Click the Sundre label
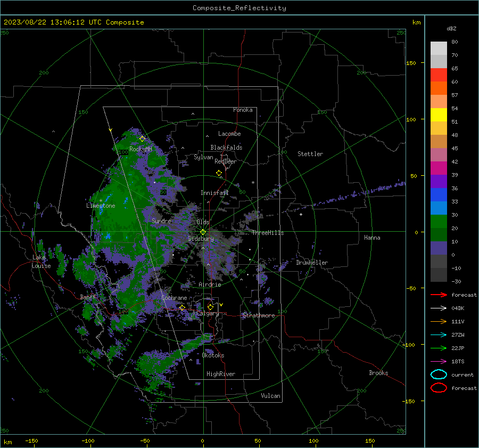479x448 pixels. (161, 221)
